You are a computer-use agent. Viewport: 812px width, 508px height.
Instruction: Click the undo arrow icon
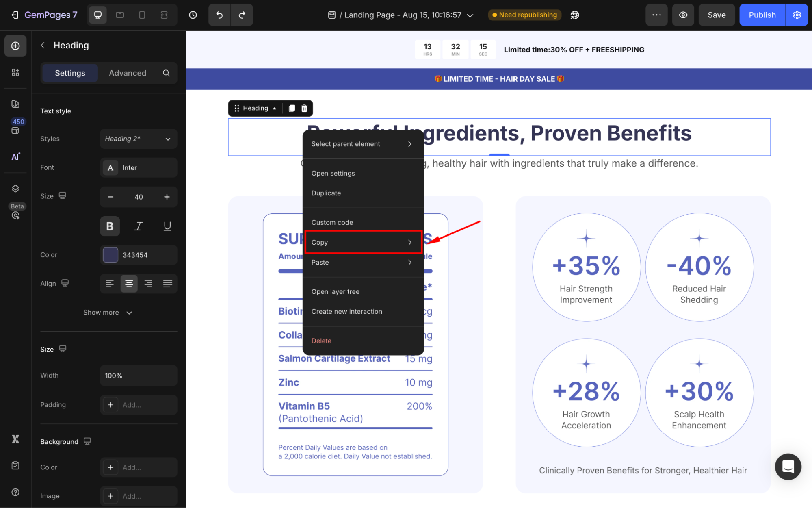point(219,15)
